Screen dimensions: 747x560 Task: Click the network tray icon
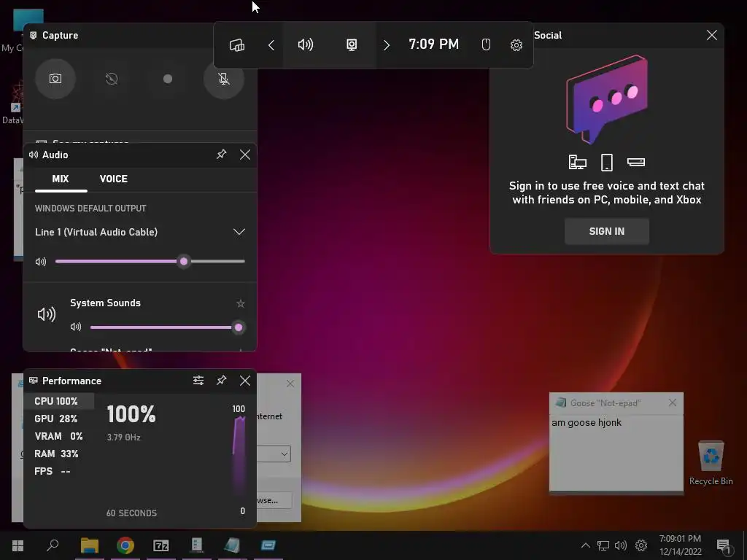pos(603,545)
